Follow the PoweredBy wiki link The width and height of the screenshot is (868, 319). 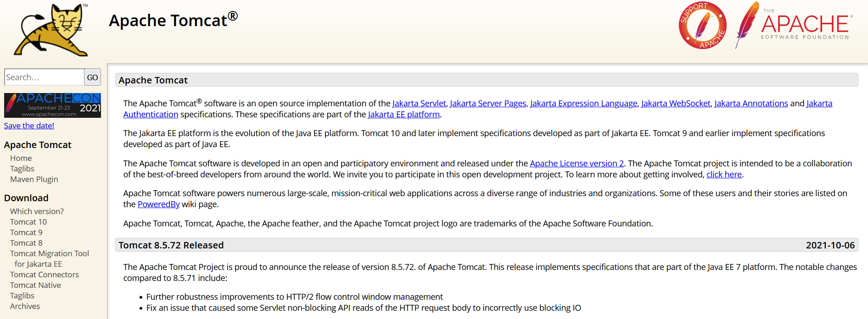coord(158,204)
